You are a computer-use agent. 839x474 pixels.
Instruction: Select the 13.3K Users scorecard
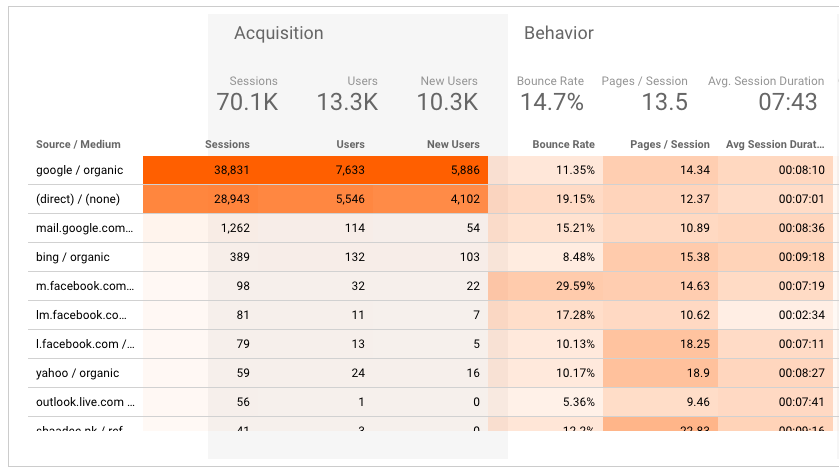(x=347, y=94)
